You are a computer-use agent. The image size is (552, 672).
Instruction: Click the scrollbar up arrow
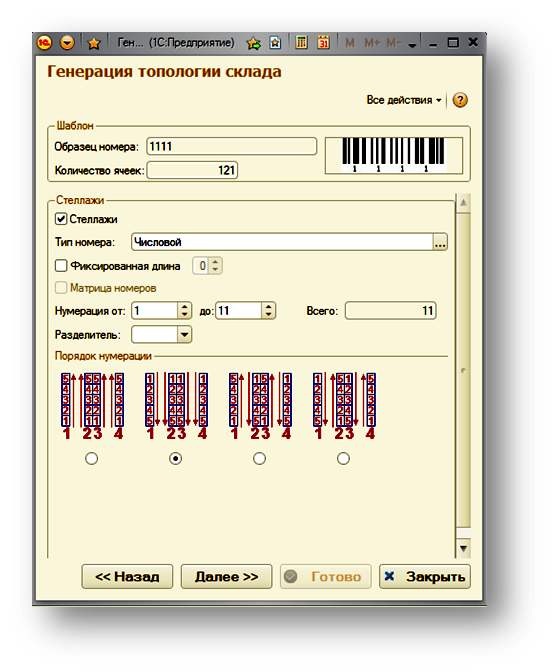click(463, 203)
